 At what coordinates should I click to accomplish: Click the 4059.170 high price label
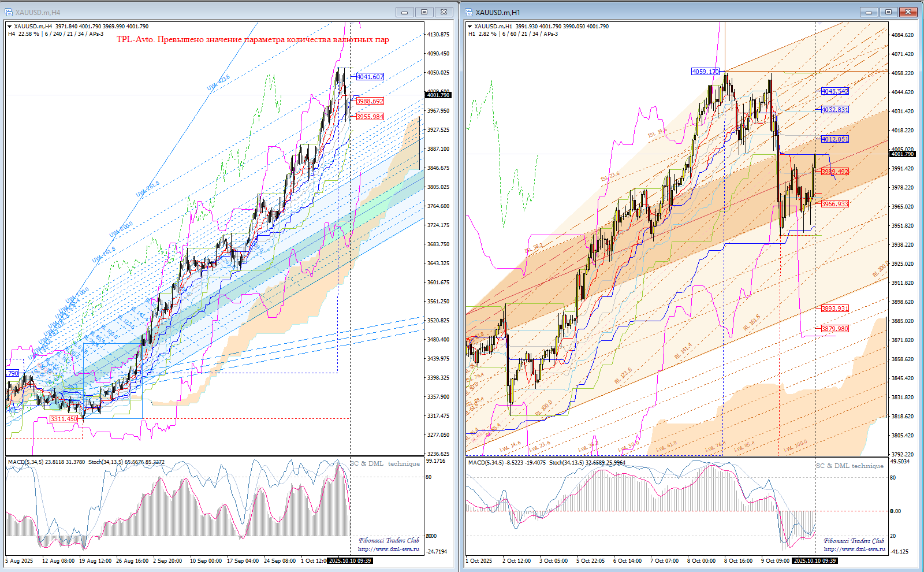click(x=705, y=72)
